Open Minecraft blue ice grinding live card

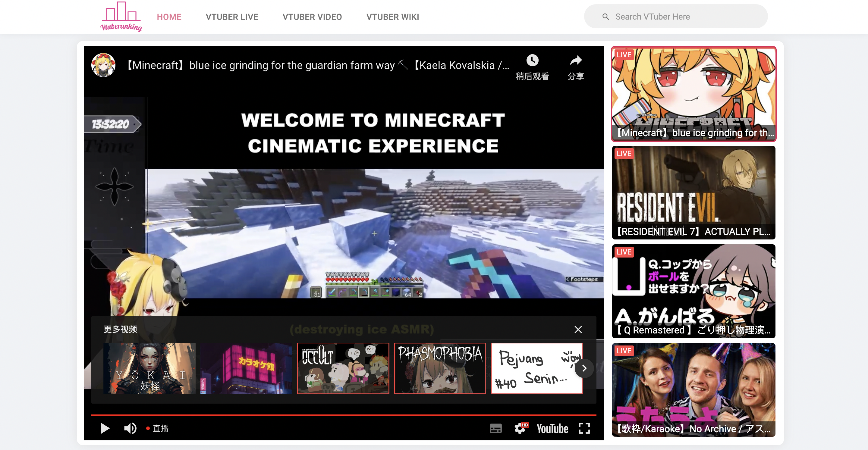pyautogui.click(x=693, y=94)
